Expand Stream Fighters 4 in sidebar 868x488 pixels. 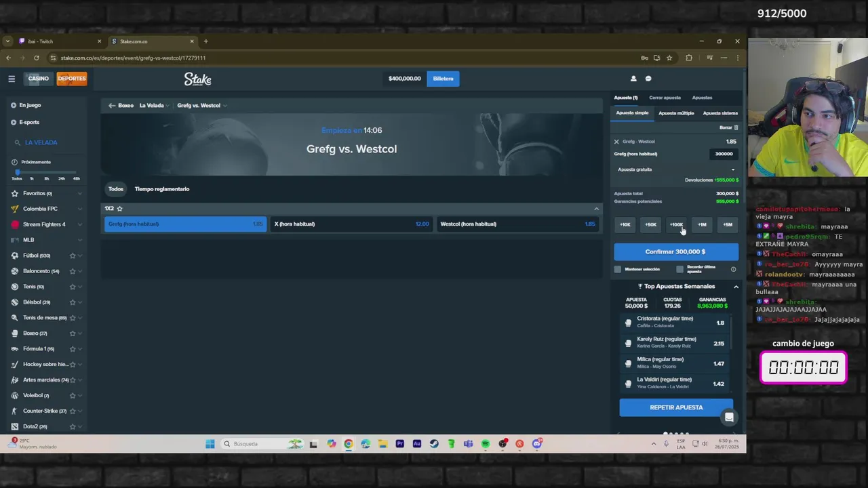(x=80, y=224)
